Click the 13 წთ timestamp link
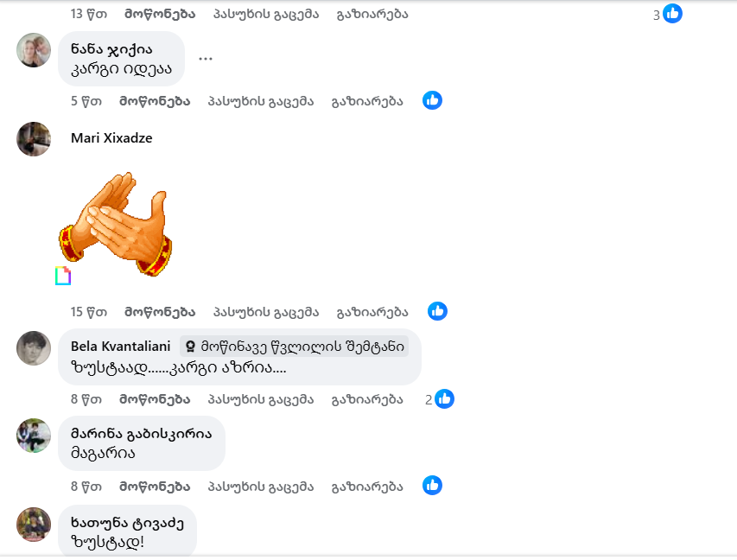The height and width of the screenshot is (560, 737). pyautogui.click(x=89, y=14)
